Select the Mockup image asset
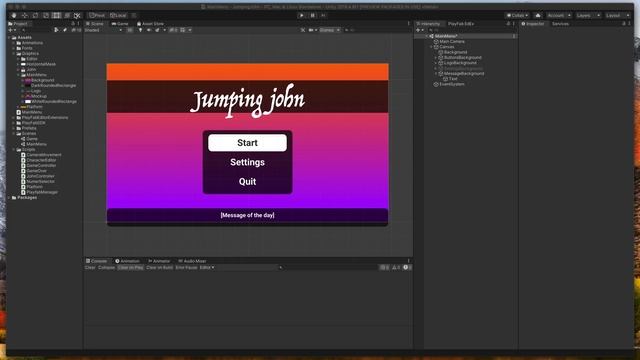Viewport: 640px width, 360px height. [36, 96]
